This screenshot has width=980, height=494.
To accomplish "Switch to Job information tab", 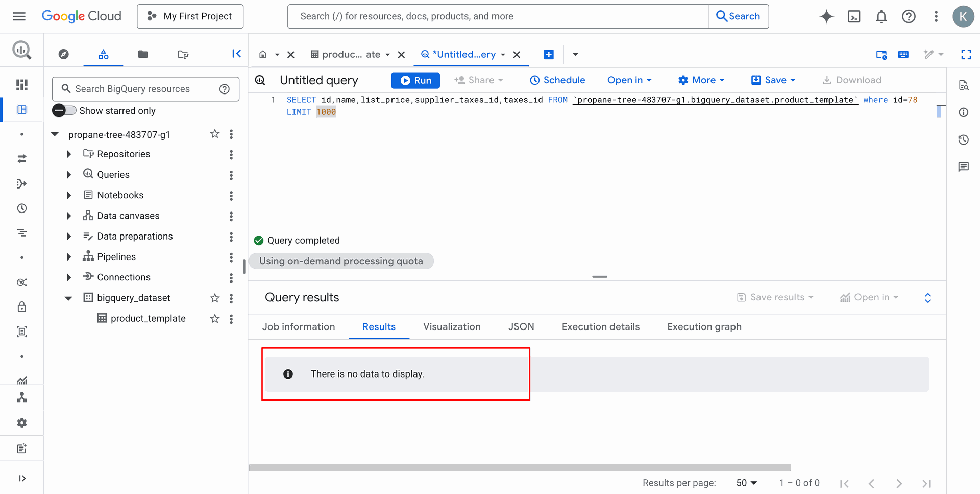I will click(299, 327).
